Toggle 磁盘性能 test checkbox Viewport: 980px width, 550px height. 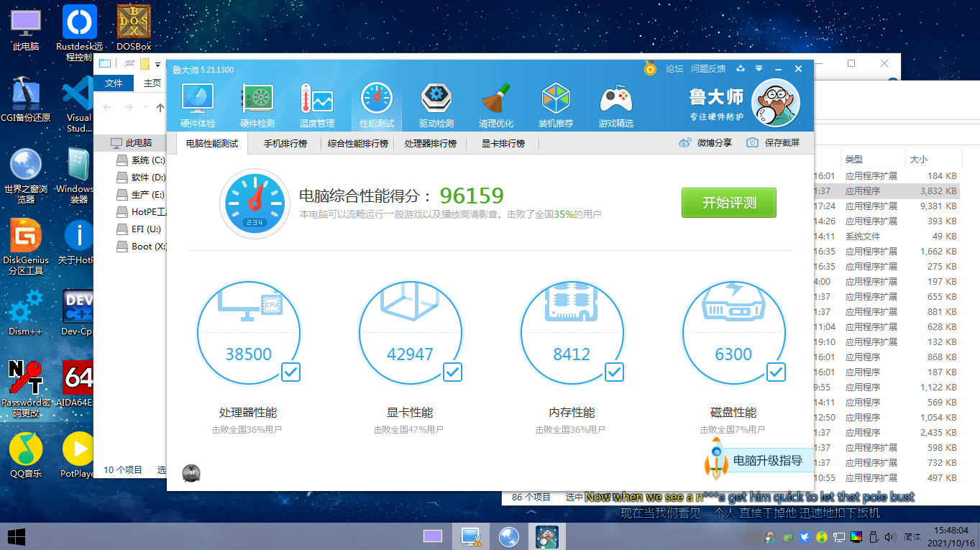[776, 372]
